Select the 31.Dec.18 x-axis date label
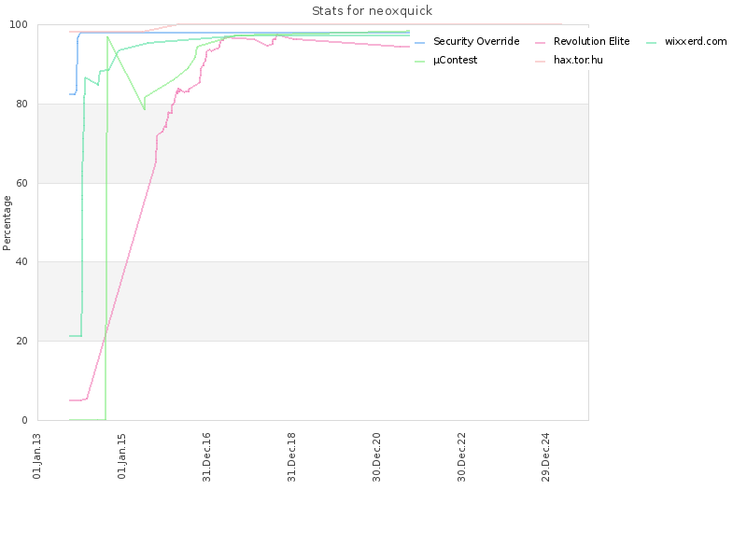Screen dimensions: 747x560 click(x=291, y=457)
